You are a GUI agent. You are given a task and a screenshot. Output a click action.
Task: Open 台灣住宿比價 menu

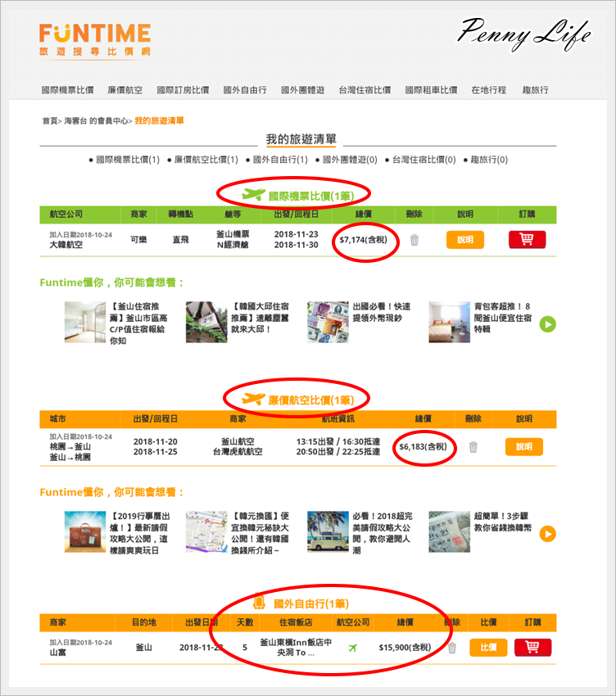pos(365,90)
